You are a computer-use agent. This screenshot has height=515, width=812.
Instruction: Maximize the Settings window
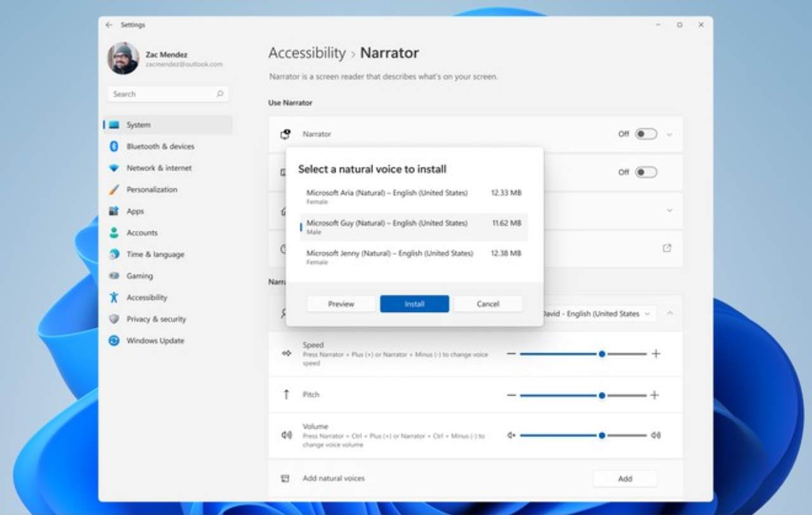point(679,25)
